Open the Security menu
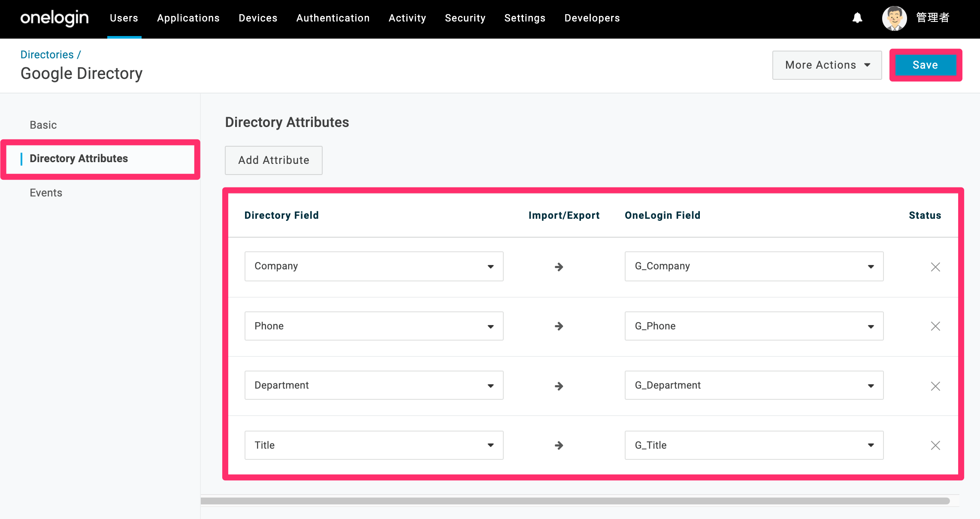 coord(465,18)
